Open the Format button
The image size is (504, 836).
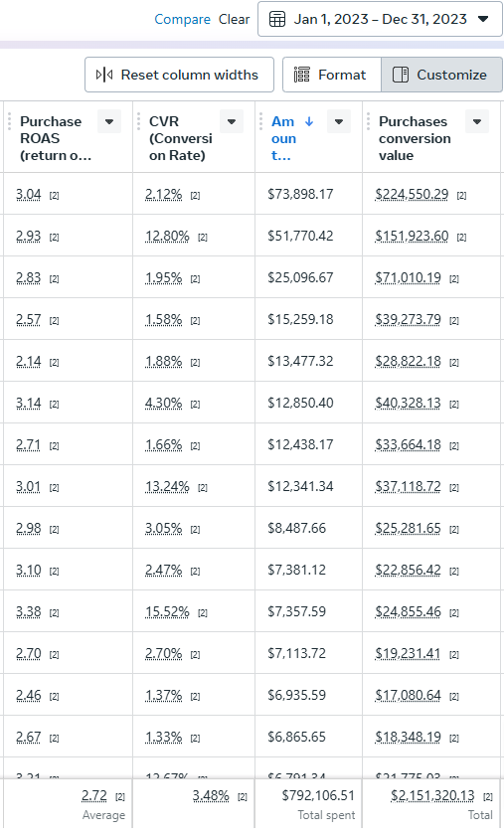pos(332,75)
